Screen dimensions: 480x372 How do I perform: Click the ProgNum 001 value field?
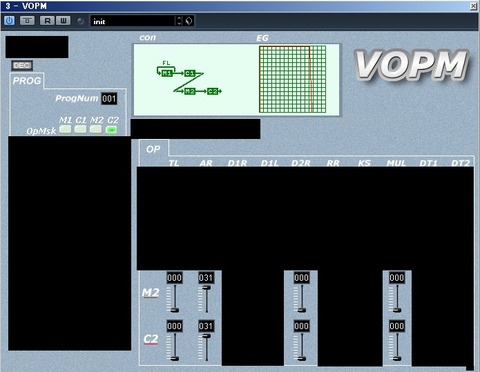coord(109,99)
